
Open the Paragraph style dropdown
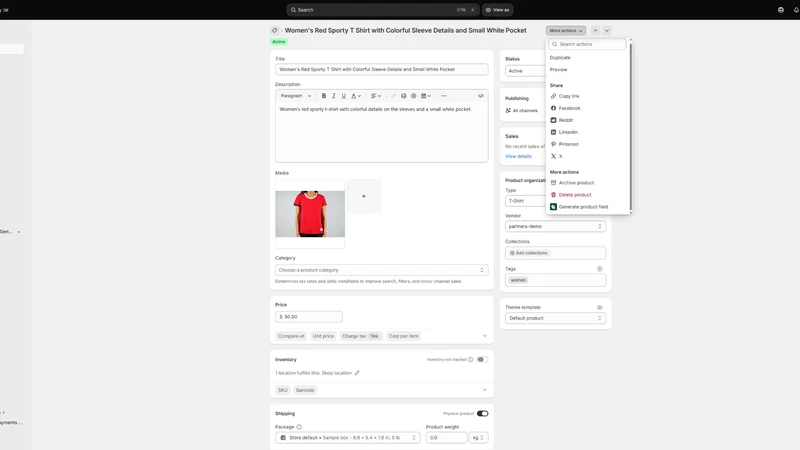[295, 96]
